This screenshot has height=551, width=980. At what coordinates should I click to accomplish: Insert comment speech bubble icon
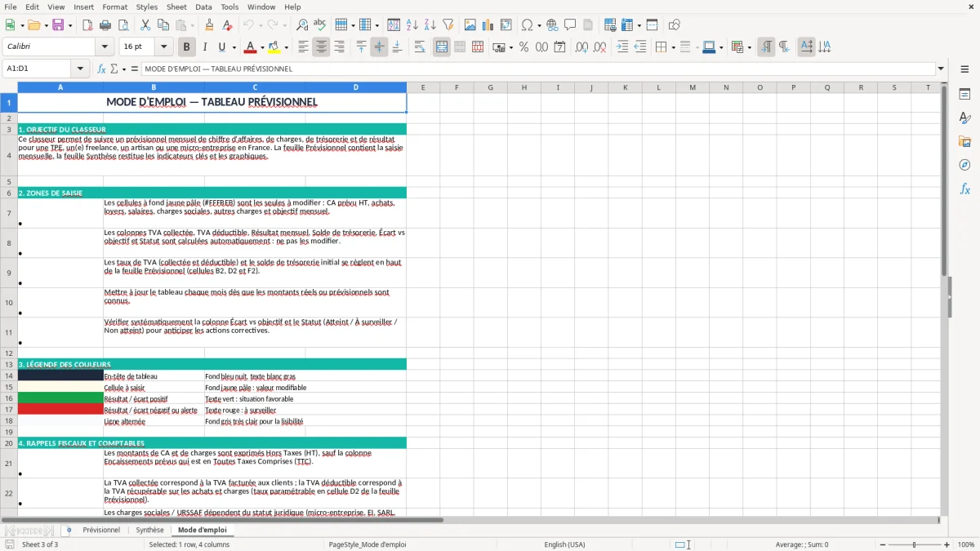click(x=570, y=25)
